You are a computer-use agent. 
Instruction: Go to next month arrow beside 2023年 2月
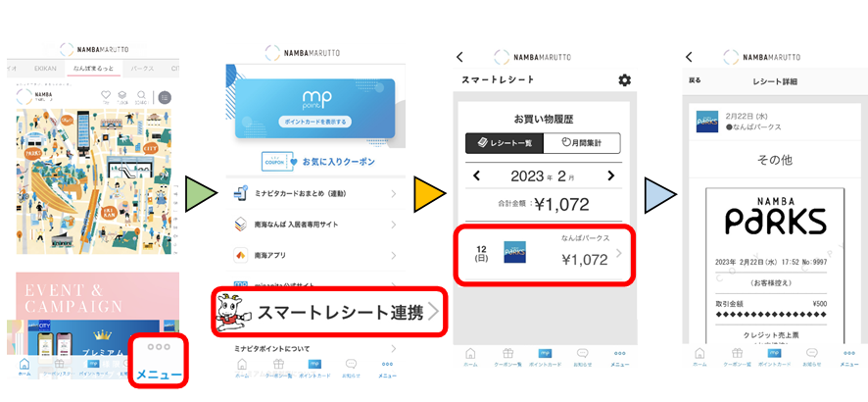pyautogui.click(x=610, y=176)
